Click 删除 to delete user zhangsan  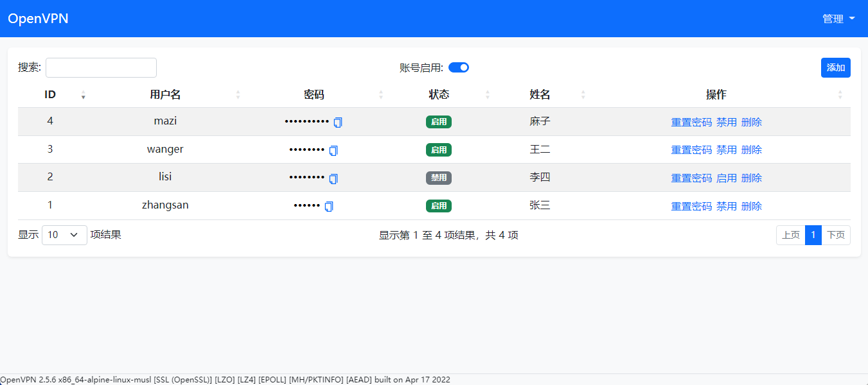click(x=752, y=206)
